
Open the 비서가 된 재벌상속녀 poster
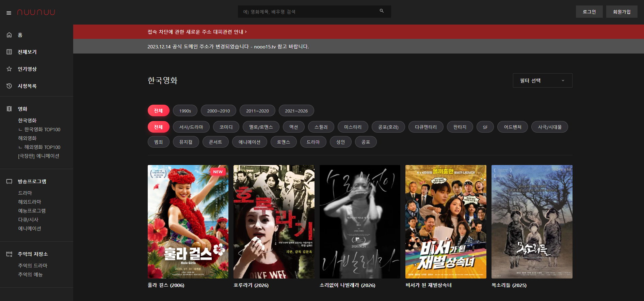click(446, 222)
